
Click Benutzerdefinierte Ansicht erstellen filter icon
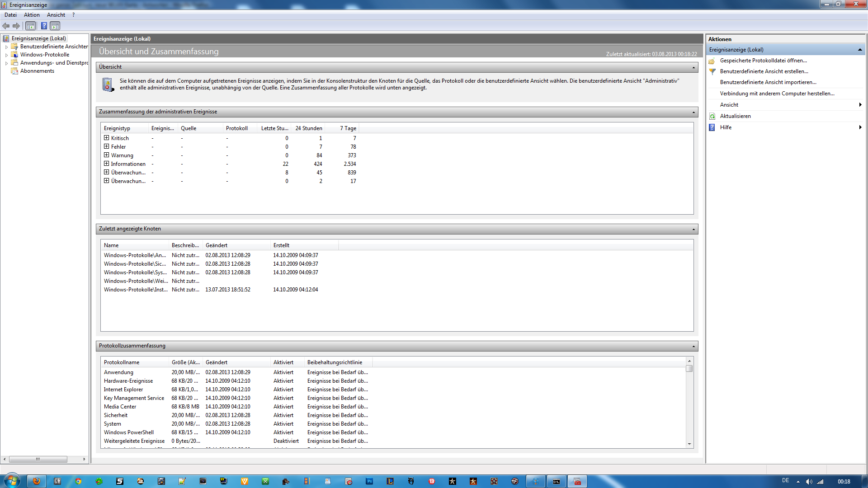click(x=712, y=71)
